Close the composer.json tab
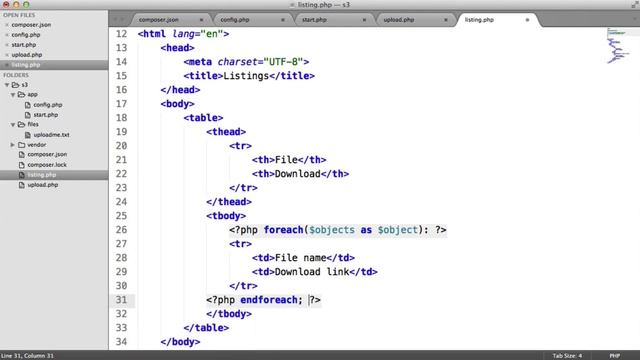Viewport: 640px width, 360px height. [x=201, y=20]
